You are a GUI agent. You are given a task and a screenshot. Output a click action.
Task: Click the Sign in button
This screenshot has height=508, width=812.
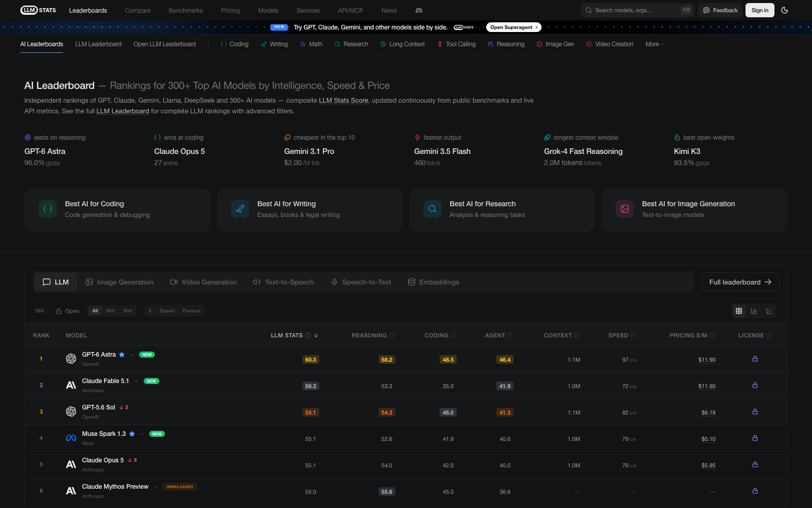(760, 10)
